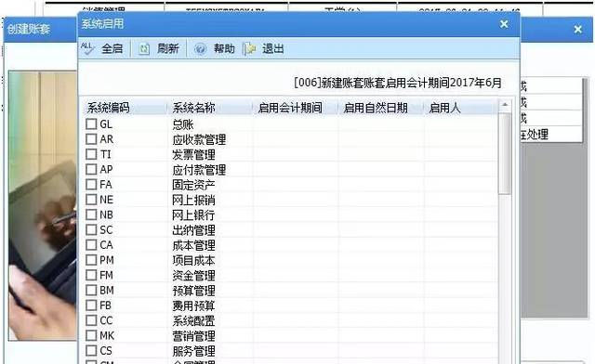The image size is (595, 364).
Task: Click the 全启 (enable all) toolbar icon
Action: pyautogui.click(x=86, y=48)
